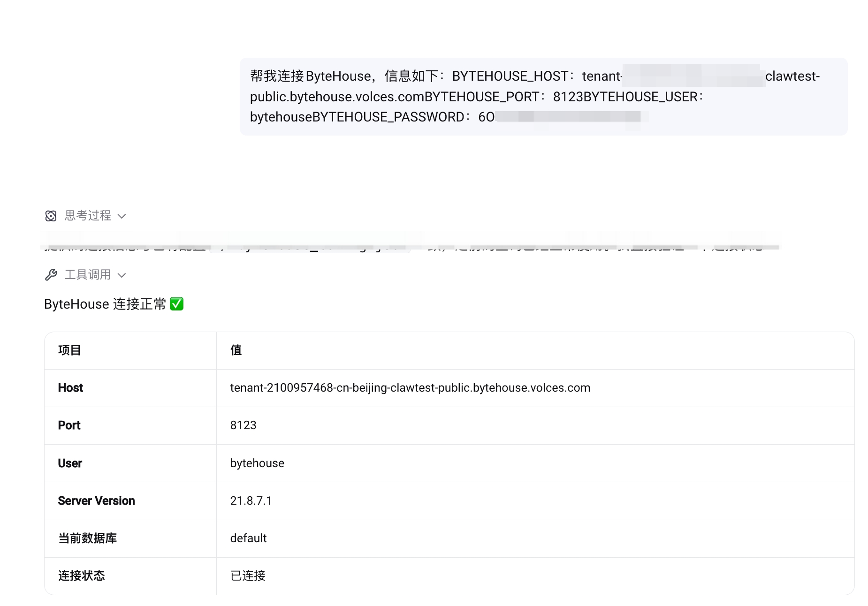Click the green checkmark emoji

176,304
